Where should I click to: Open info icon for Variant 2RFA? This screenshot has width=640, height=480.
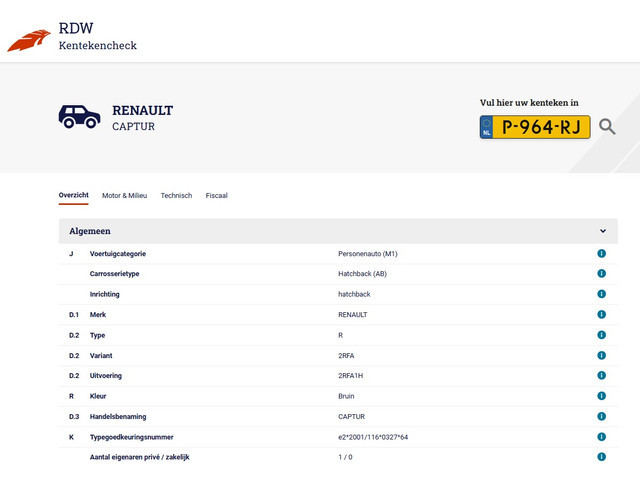click(602, 355)
